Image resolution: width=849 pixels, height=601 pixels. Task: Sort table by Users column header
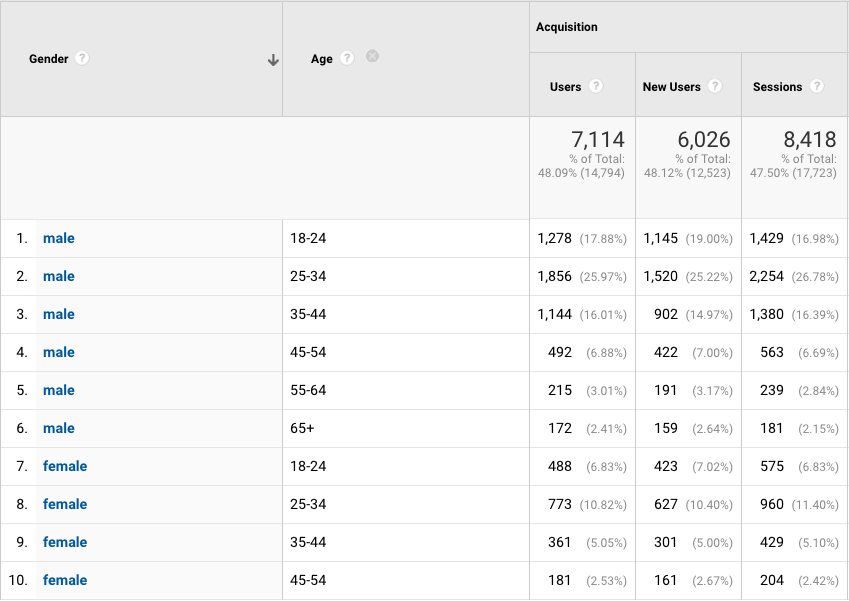[x=565, y=87]
